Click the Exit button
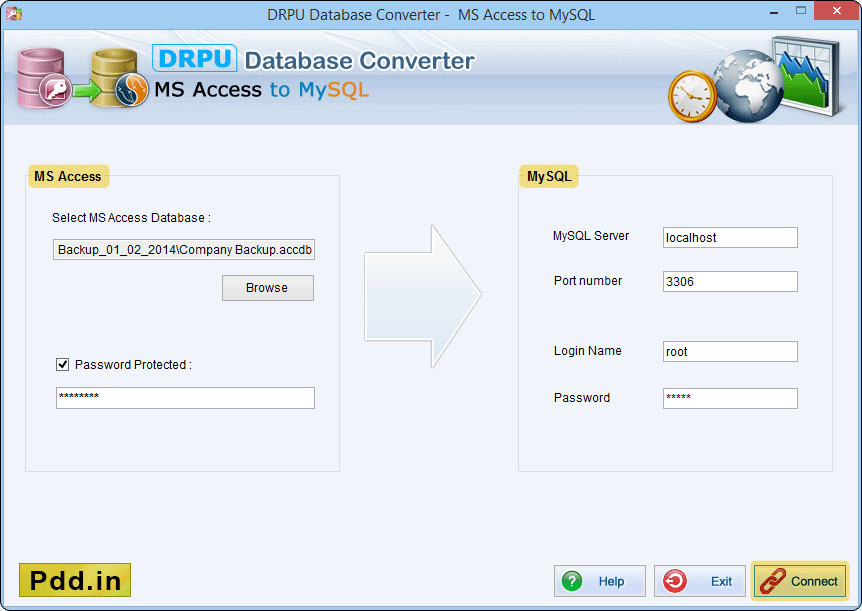The width and height of the screenshot is (862, 611). [700, 581]
